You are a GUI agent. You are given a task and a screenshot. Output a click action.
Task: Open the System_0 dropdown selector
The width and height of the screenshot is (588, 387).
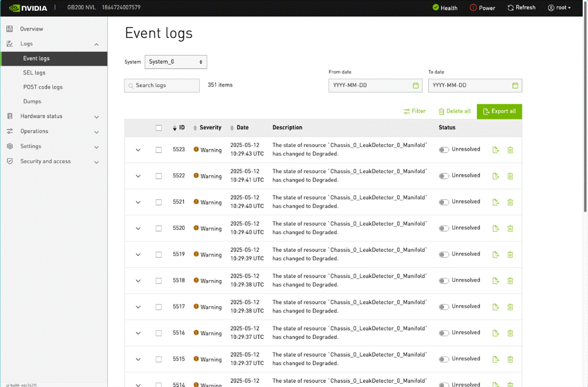(x=176, y=62)
